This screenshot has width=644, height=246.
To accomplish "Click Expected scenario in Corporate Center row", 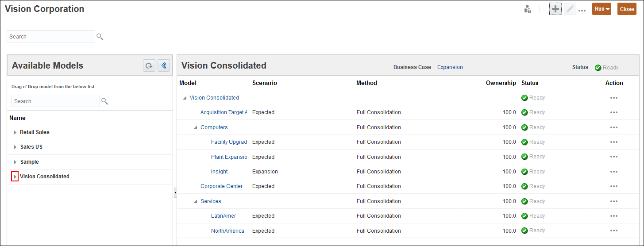I will coord(263,186).
